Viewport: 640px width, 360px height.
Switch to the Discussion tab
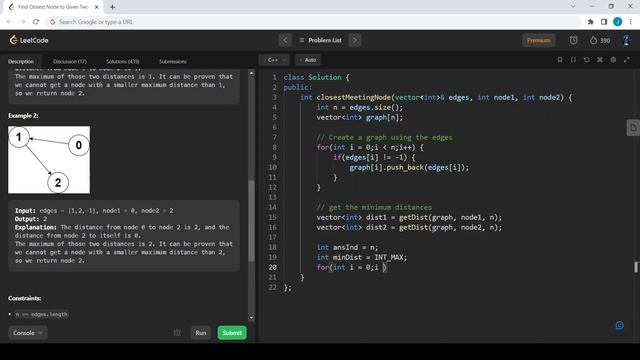coord(70,61)
